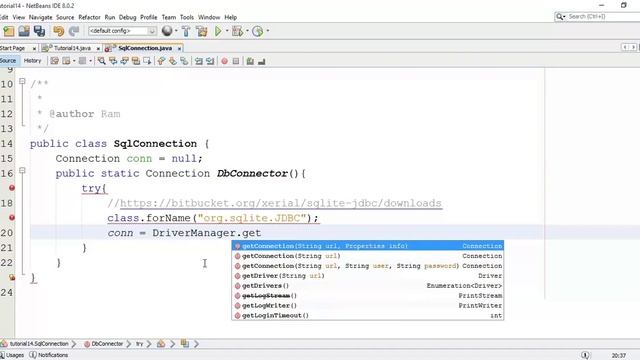Click the Save All icon
Viewport: 640px width, 360px height.
(39, 31)
